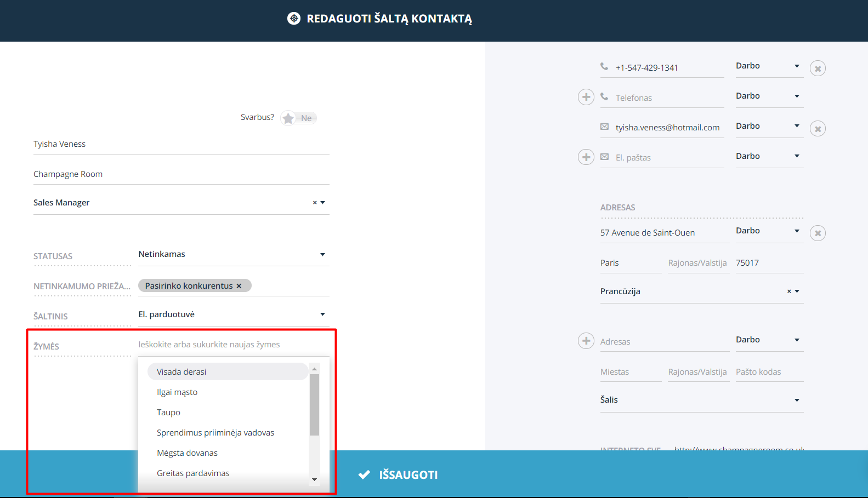Change type dropdown for 57 Avenue de Saint-Ouen
The image size is (868, 498).
point(769,231)
